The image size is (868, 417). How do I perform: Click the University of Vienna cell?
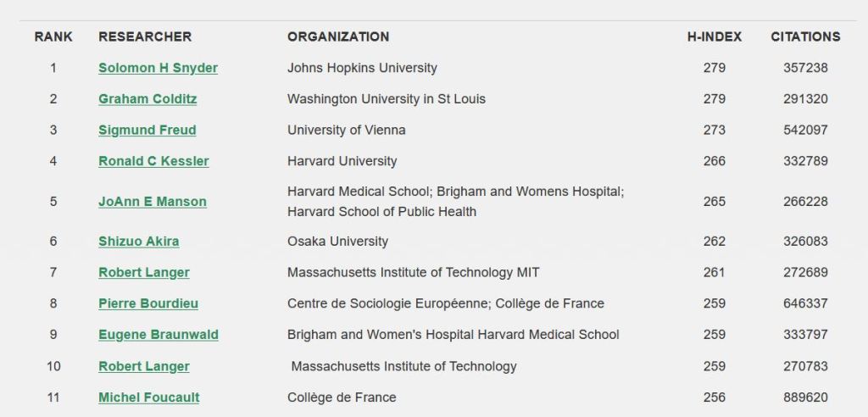(346, 131)
